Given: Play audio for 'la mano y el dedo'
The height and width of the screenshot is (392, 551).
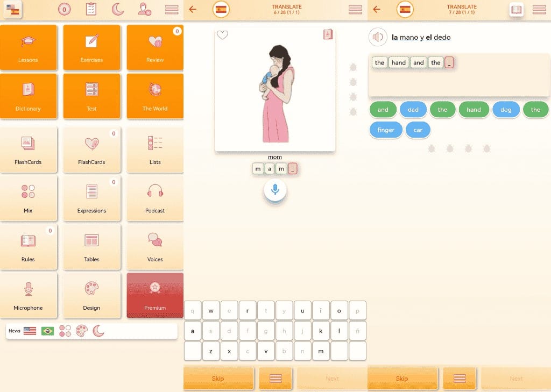Looking at the screenshot, I should coord(378,37).
